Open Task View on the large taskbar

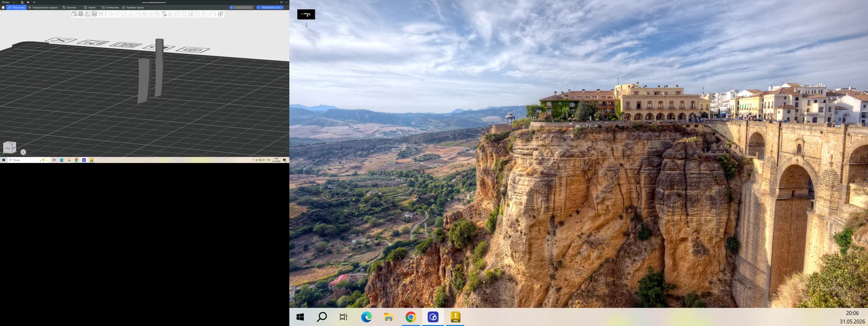[x=343, y=317]
